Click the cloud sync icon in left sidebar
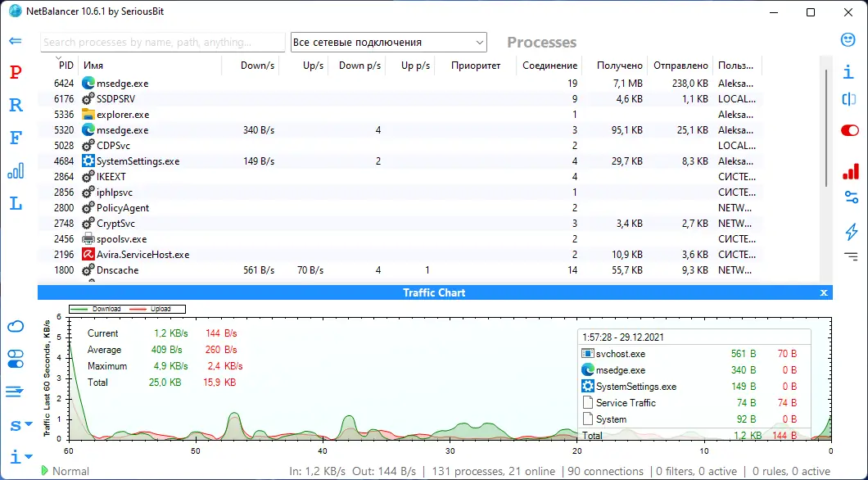Image resolution: width=868 pixels, height=480 pixels. (16, 325)
